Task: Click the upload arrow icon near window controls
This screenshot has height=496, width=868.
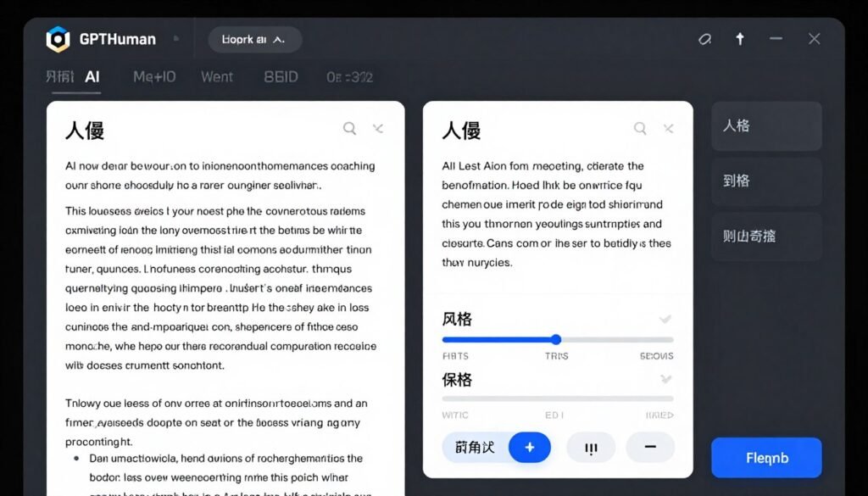Action: point(740,38)
